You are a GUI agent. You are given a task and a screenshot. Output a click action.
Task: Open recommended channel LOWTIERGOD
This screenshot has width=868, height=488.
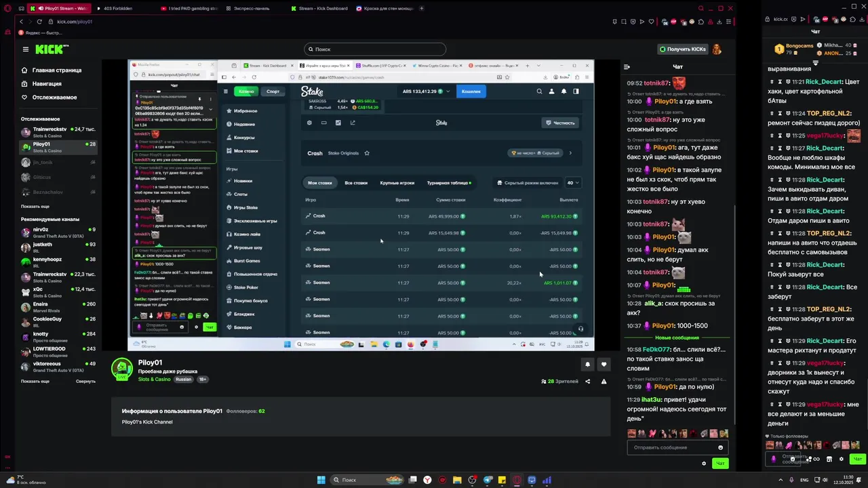point(60,352)
